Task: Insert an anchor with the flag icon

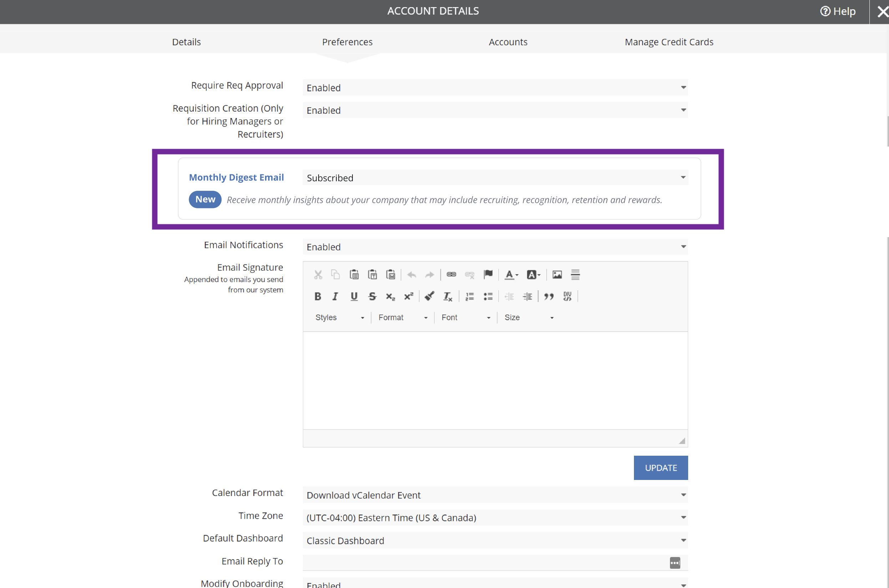Action: [488, 275]
